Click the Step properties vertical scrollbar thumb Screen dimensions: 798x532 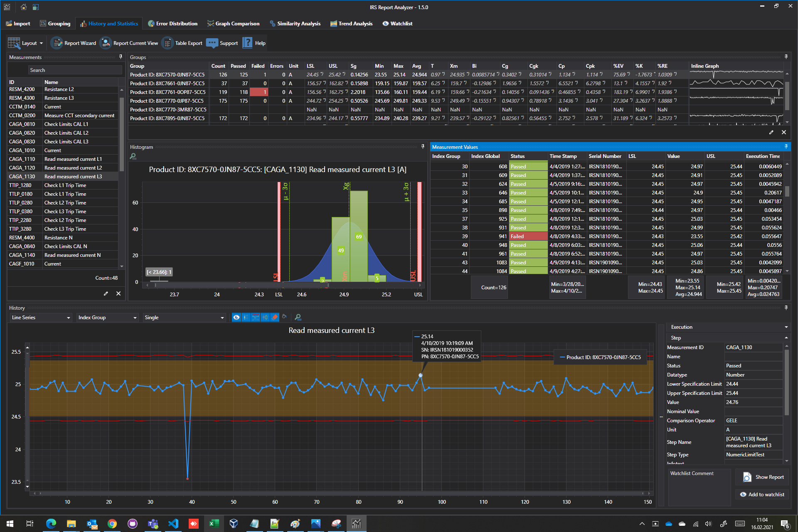coord(786,382)
